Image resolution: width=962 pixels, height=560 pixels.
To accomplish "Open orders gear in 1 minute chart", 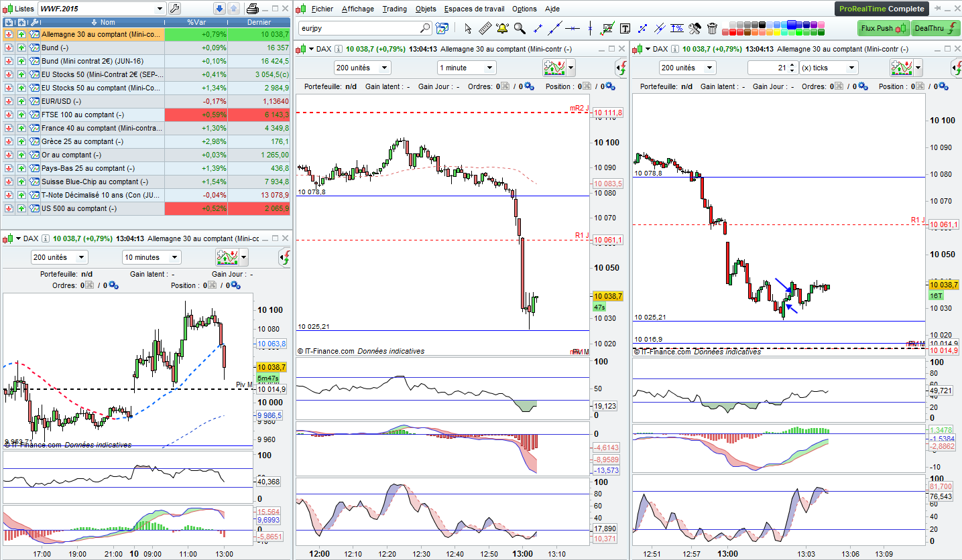I will (529, 86).
